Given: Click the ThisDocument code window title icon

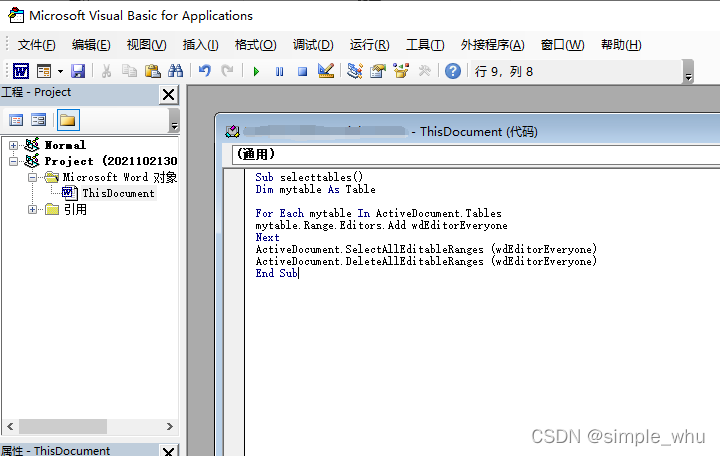Looking at the screenshot, I should pos(232,132).
